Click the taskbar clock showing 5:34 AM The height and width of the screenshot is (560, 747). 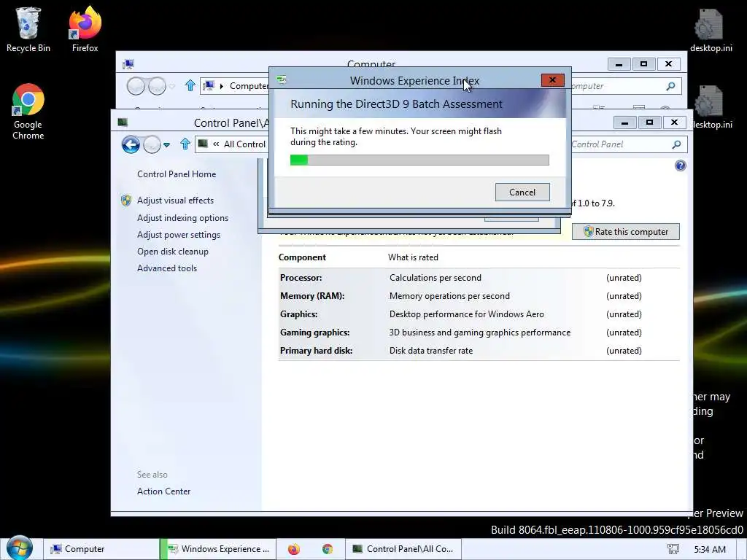click(709, 549)
